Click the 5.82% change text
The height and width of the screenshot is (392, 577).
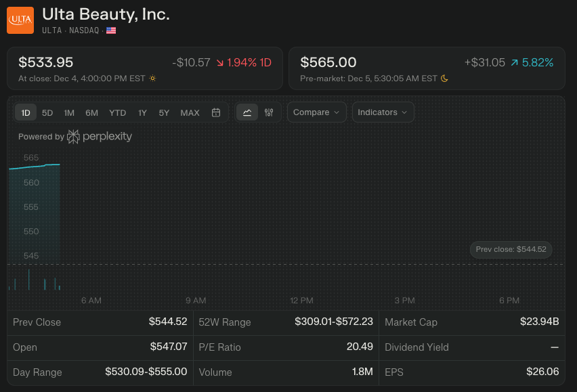tap(538, 62)
